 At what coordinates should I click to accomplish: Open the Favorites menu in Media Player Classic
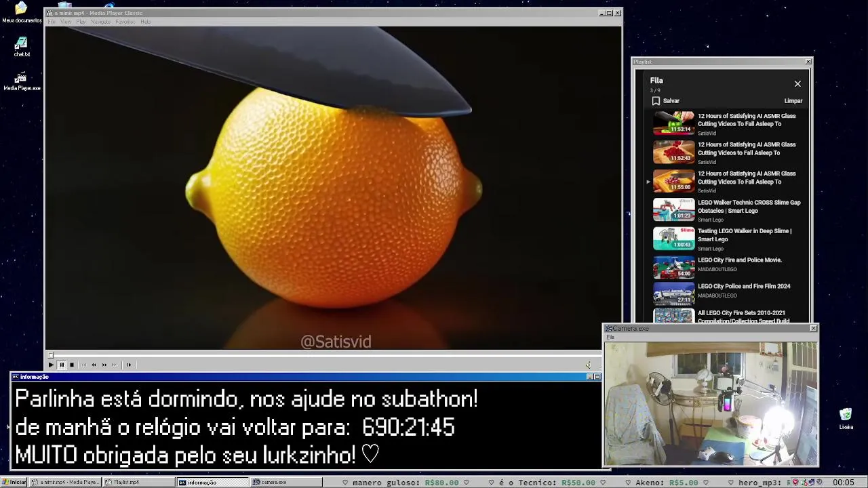pos(125,22)
